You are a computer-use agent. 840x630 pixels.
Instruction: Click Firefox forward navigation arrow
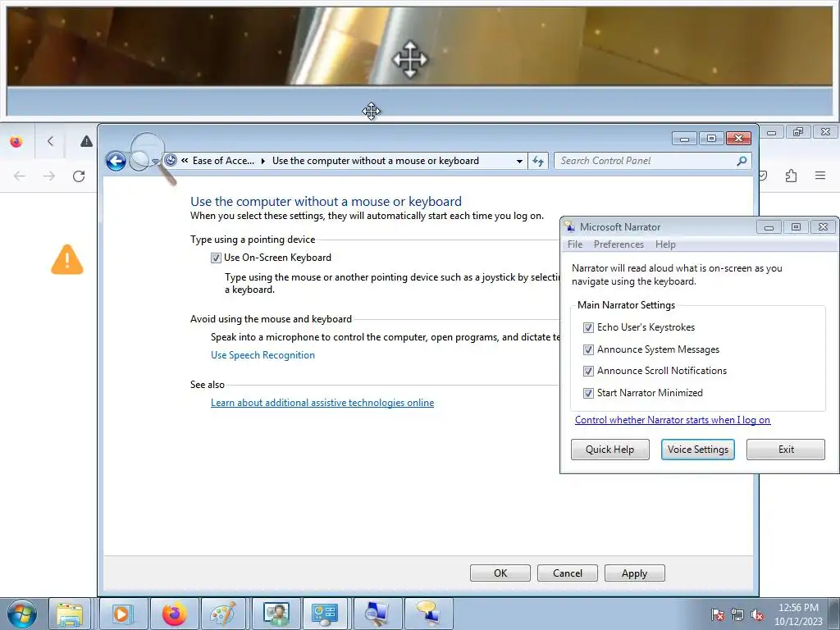pos(48,176)
